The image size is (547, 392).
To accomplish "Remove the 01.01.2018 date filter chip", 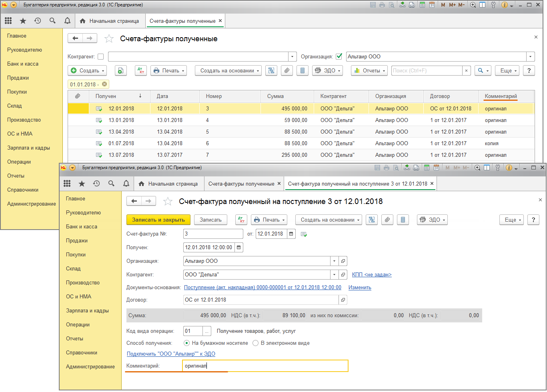I will pos(104,84).
